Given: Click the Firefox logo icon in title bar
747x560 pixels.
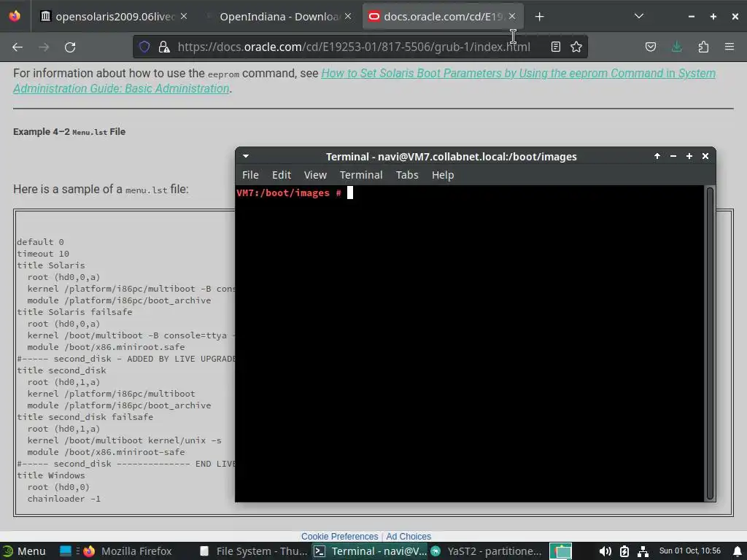Looking at the screenshot, I should click(15, 16).
